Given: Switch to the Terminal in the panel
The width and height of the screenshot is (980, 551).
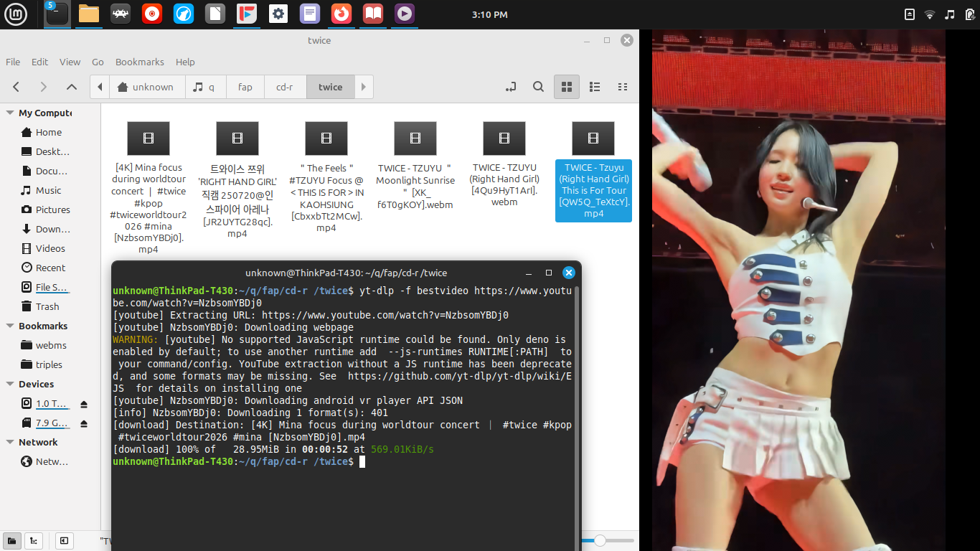Looking at the screenshot, I should coord(57,14).
